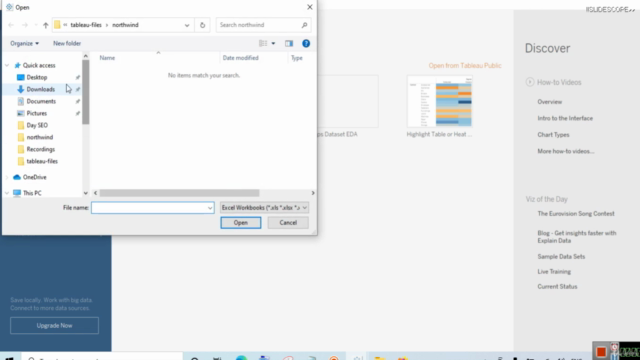Select This PC in navigation pane

click(x=32, y=193)
